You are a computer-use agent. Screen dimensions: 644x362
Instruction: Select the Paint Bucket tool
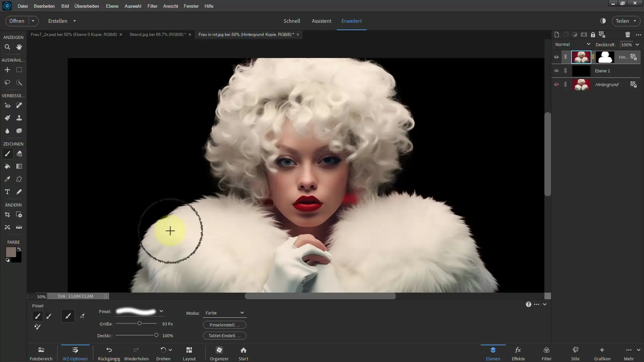(7, 167)
